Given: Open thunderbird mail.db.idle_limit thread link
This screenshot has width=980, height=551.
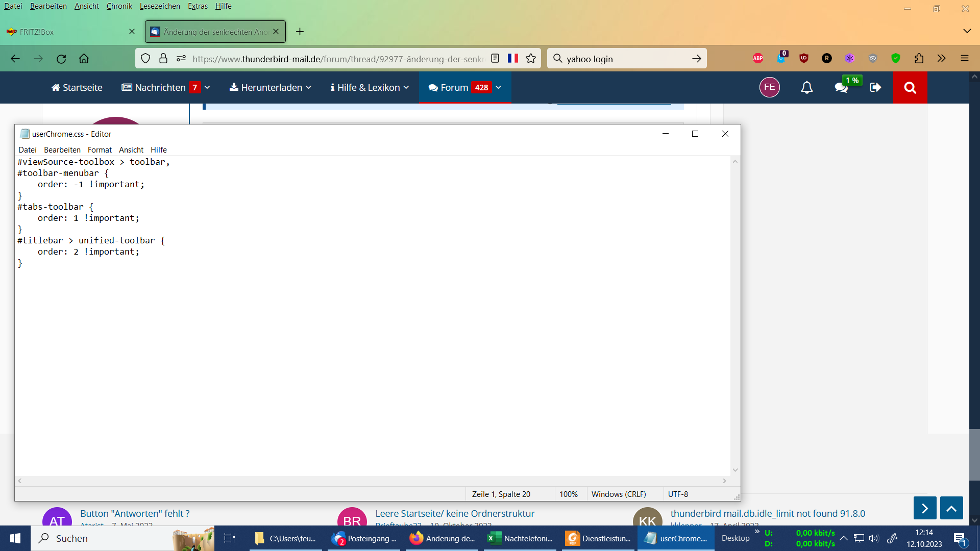Looking at the screenshot, I should tap(768, 513).
